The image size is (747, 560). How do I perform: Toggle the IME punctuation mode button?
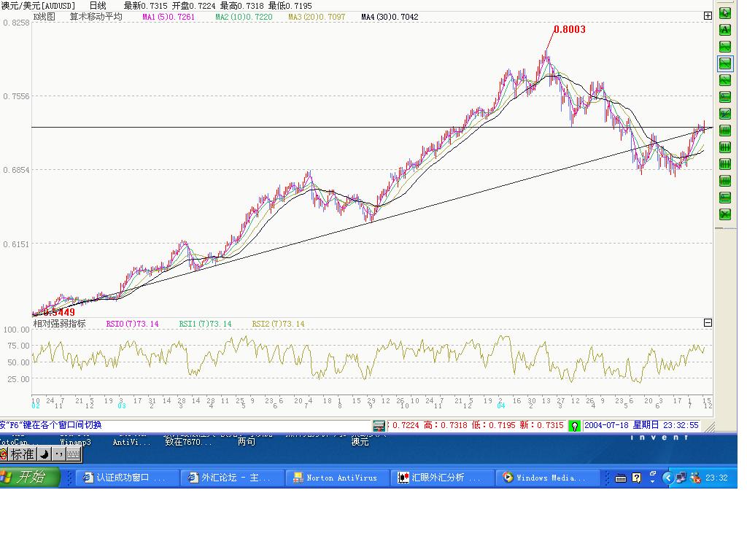point(58,454)
